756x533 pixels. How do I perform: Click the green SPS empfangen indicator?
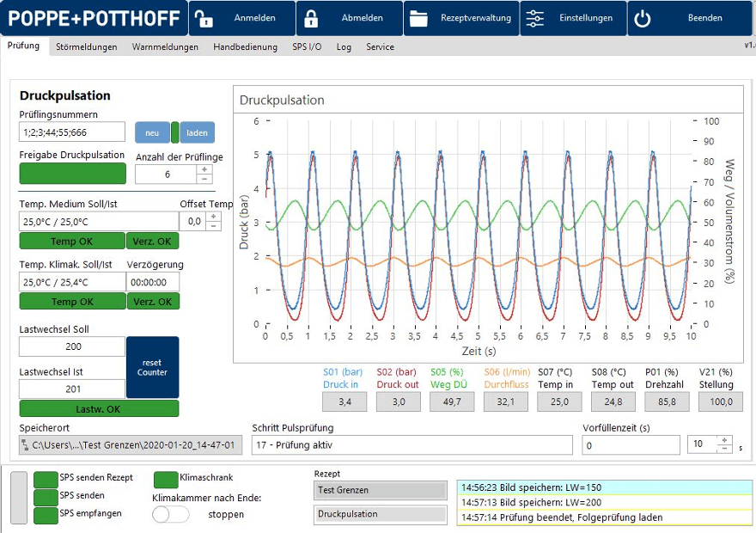click(46, 515)
